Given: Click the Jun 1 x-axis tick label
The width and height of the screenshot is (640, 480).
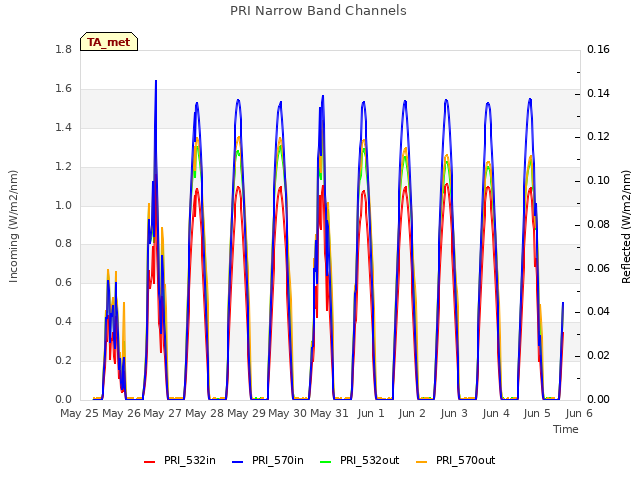Looking at the screenshot, I should (x=371, y=413).
